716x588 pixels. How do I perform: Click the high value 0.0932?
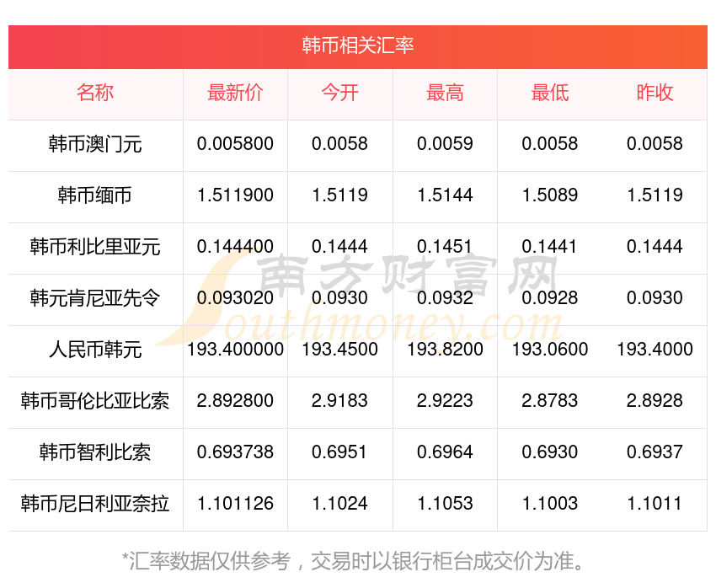pyautogui.click(x=445, y=298)
